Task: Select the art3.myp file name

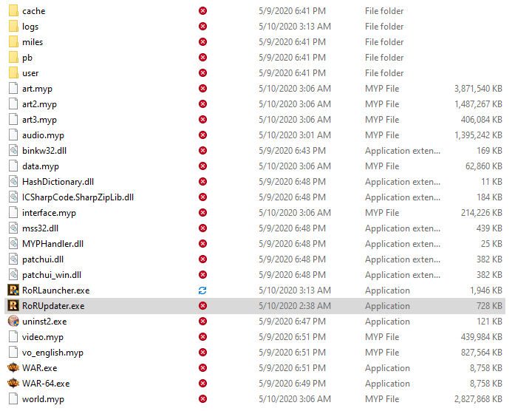Action: [x=39, y=120]
